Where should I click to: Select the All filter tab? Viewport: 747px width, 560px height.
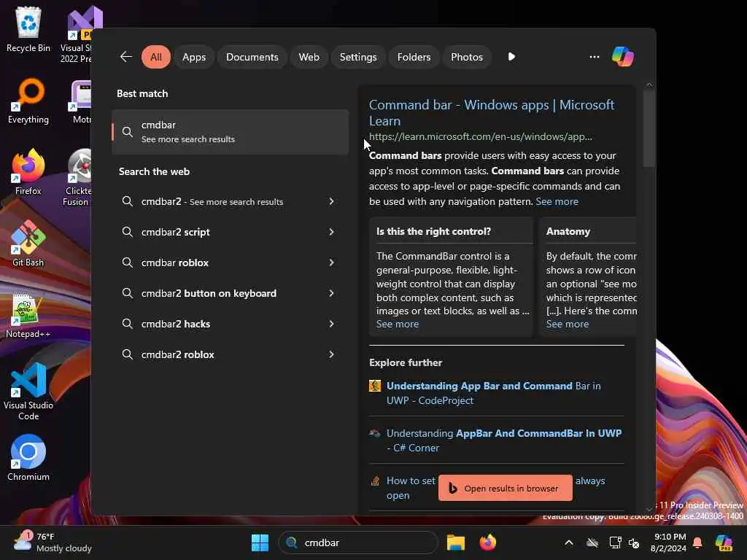(x=156, y=57)
